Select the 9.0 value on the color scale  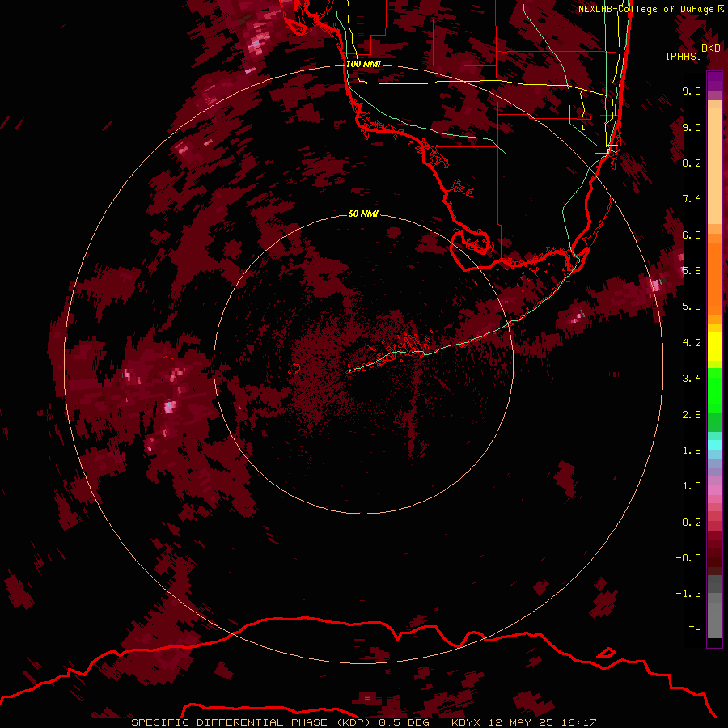pos(692,127)
